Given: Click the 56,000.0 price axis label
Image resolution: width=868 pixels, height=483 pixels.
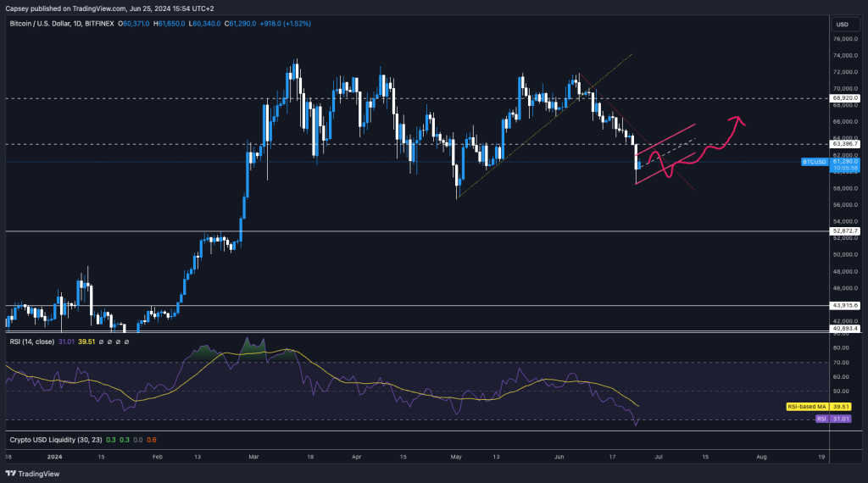Looking at the screenshot, I should 846,205.
